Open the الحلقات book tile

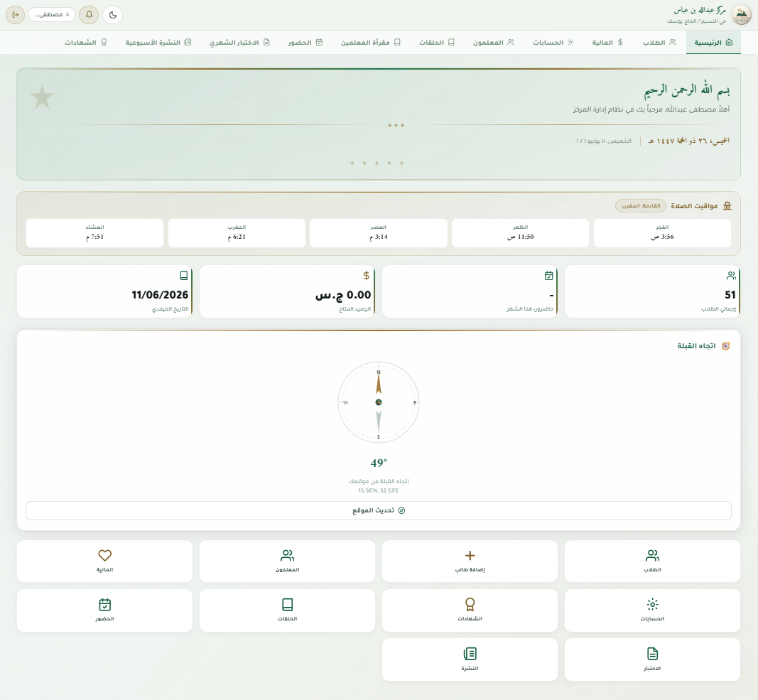[287, 610]
